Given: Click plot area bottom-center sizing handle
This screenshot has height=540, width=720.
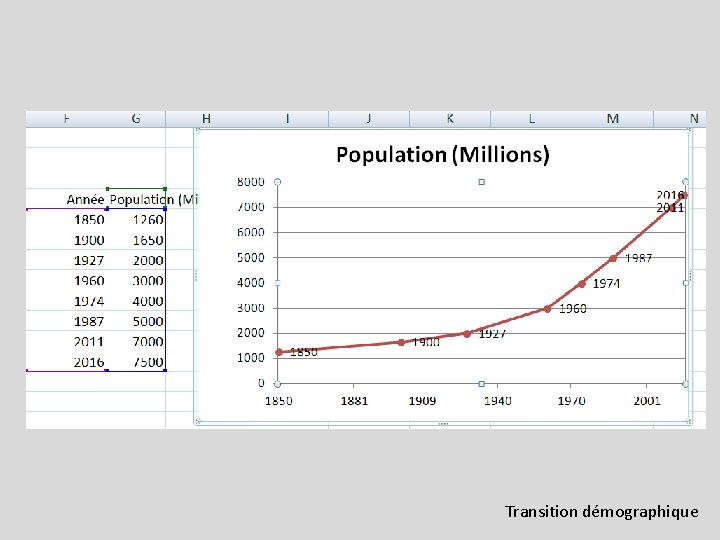Looking at the screenshot, I should (481, 383).
